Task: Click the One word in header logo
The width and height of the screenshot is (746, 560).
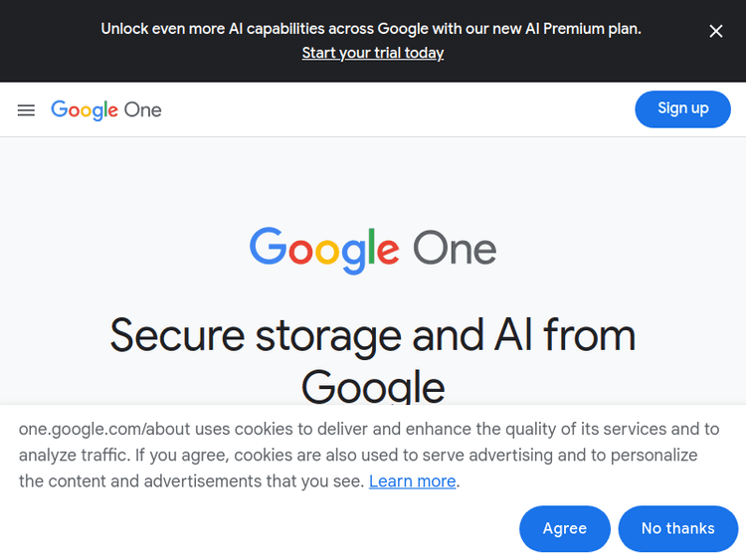Action: [143, 109]
